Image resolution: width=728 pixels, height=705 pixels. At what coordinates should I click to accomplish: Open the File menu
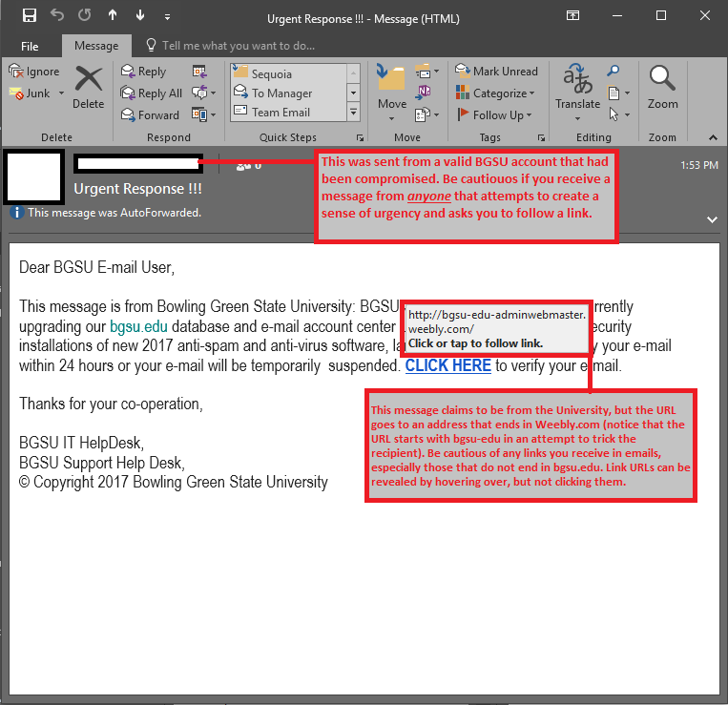pyautogui.click(x=30, y=46)
